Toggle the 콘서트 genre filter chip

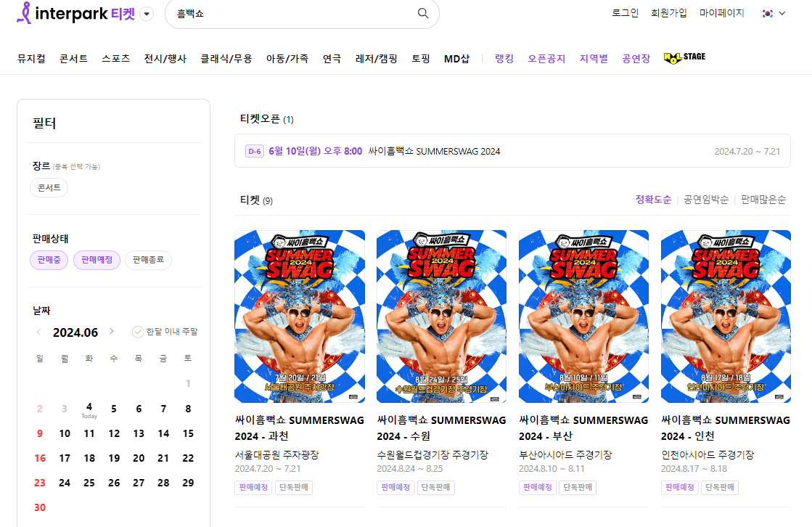coord(49,187)
